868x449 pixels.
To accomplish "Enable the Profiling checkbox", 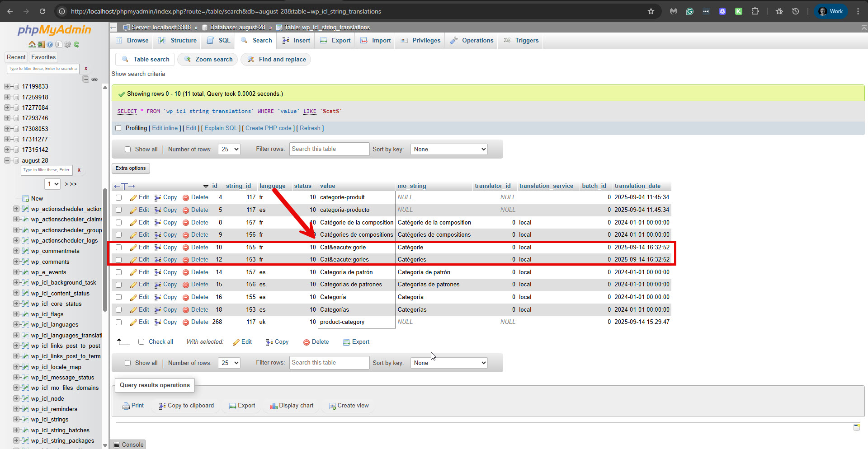I will click(118, 128).
